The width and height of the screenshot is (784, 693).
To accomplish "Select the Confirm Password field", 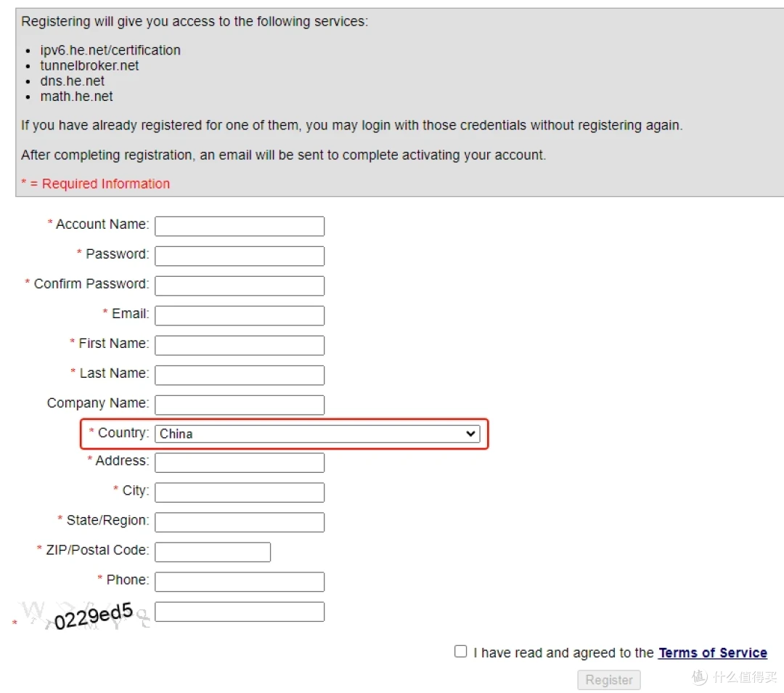I will (240, 285).
